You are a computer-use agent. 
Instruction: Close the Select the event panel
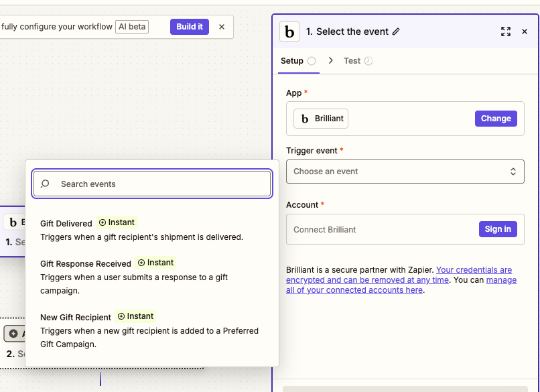pyautogui.click(x=525, y=31)
